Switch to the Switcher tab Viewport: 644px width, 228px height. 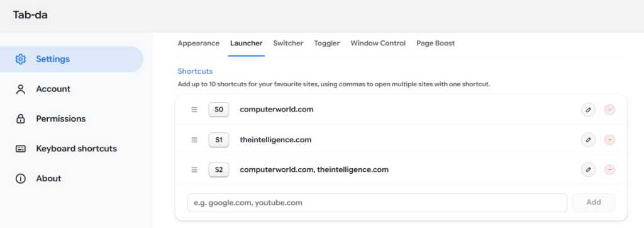click(288, 43)
